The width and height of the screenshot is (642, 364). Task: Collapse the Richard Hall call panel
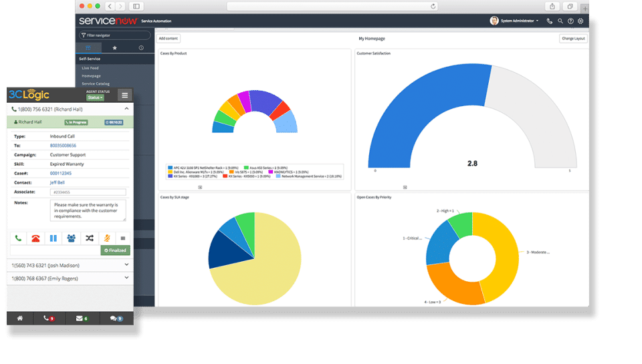tap(126, 109)
